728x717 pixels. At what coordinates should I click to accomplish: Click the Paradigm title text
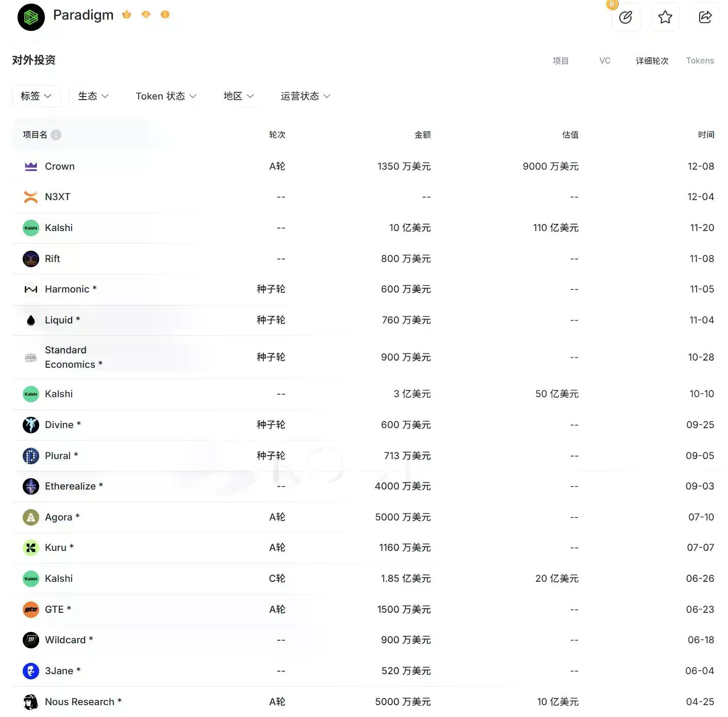pyautogui.click(x=83, y=15)
